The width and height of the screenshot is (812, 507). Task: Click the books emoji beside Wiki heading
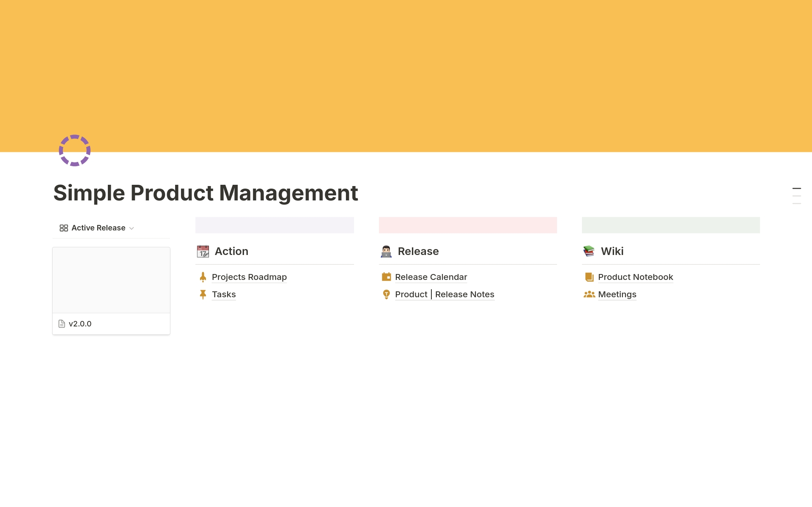tap(589, 251)
